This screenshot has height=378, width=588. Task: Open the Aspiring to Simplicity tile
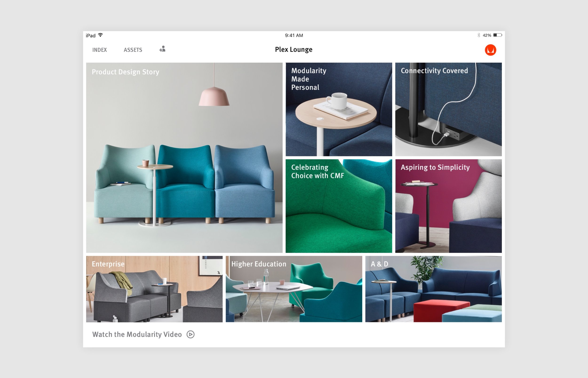[449, 206]
